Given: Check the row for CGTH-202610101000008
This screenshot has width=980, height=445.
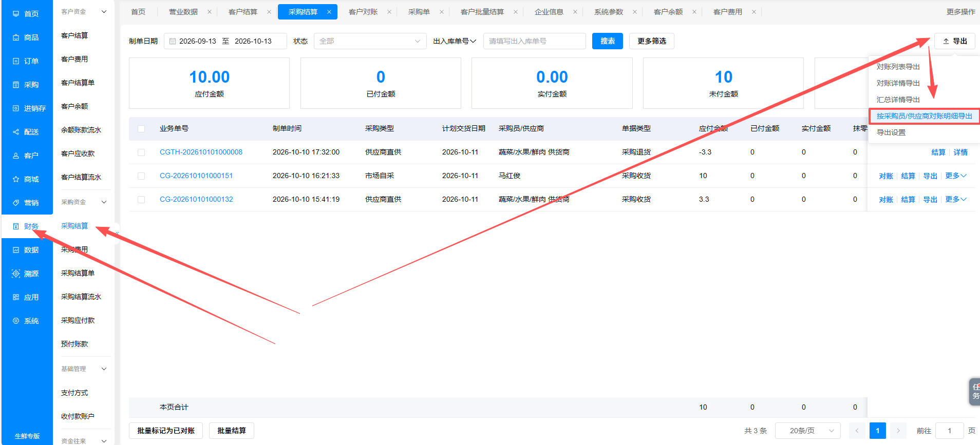Looking at the screenshot, I should coord(141,152).
